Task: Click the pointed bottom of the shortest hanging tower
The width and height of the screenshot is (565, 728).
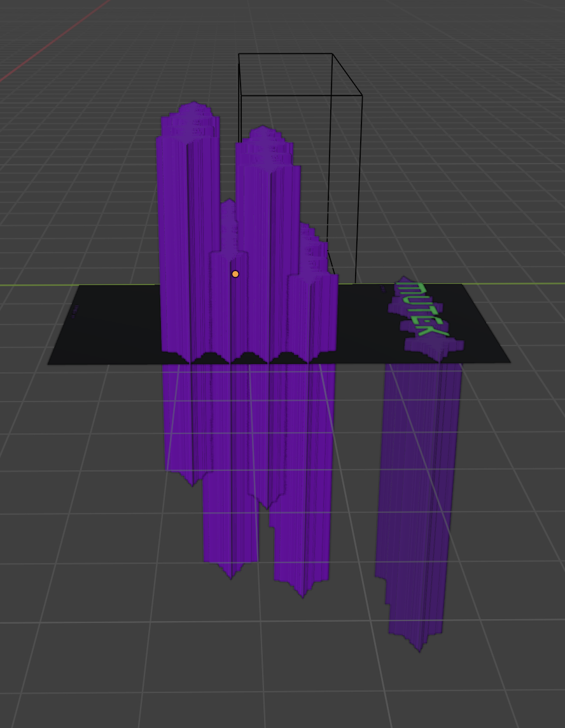Action: 192,482
